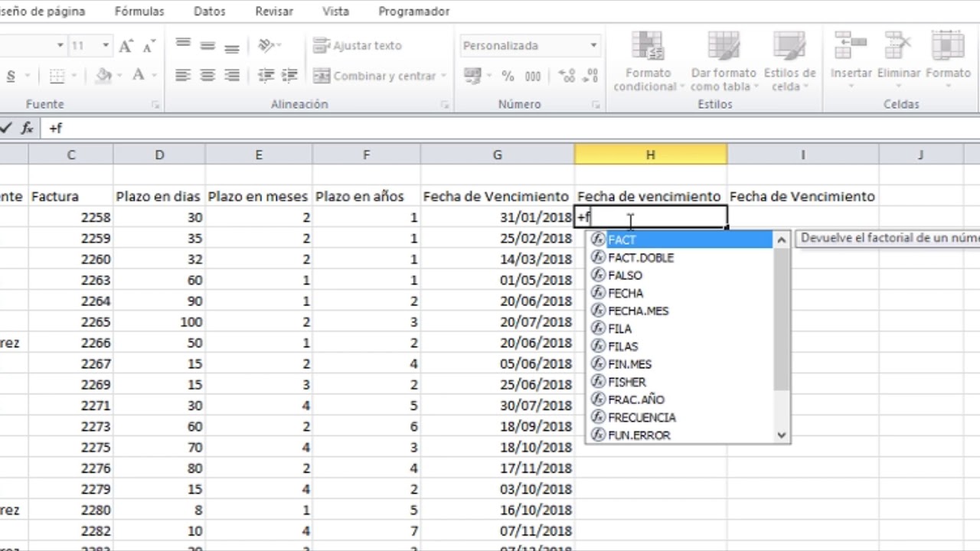Select column G header
Screen dimensions: 980x551
pyautogui.click(x=498, y=155)
